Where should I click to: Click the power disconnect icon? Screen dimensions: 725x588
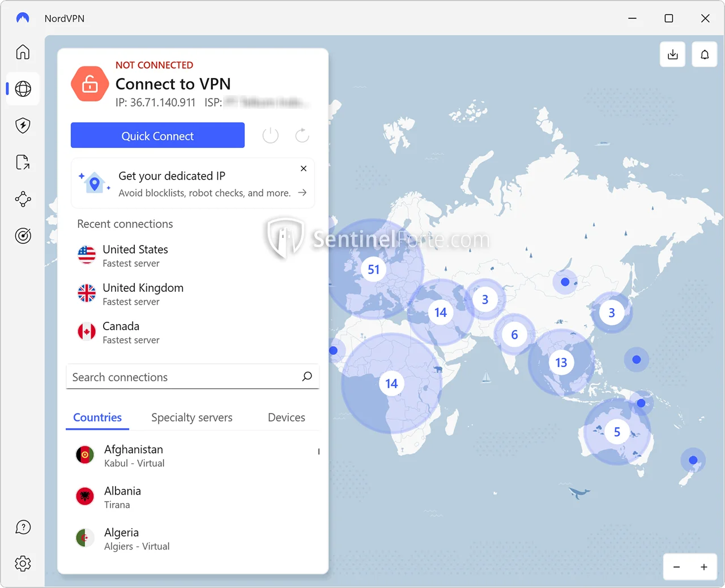tap(271, 135)
